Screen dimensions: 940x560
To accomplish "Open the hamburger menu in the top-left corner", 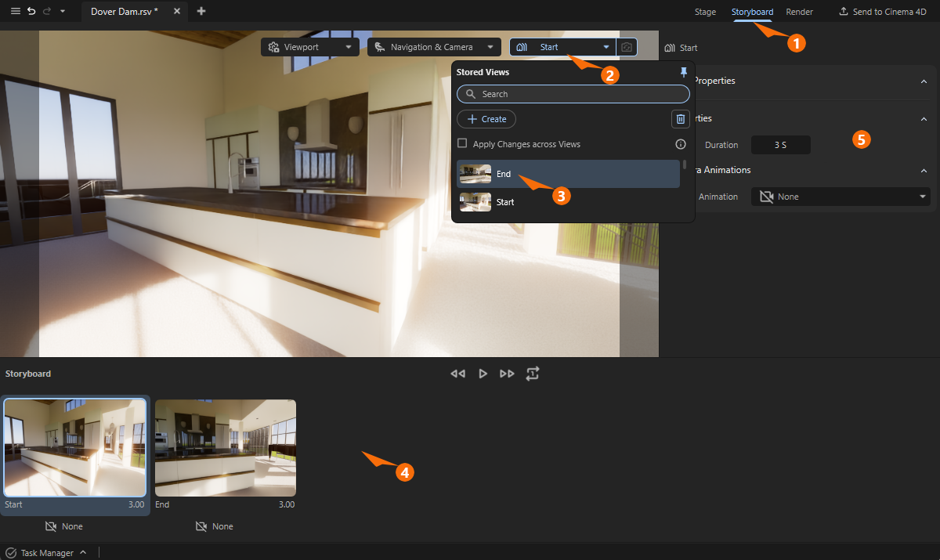I will pos(15,11).
